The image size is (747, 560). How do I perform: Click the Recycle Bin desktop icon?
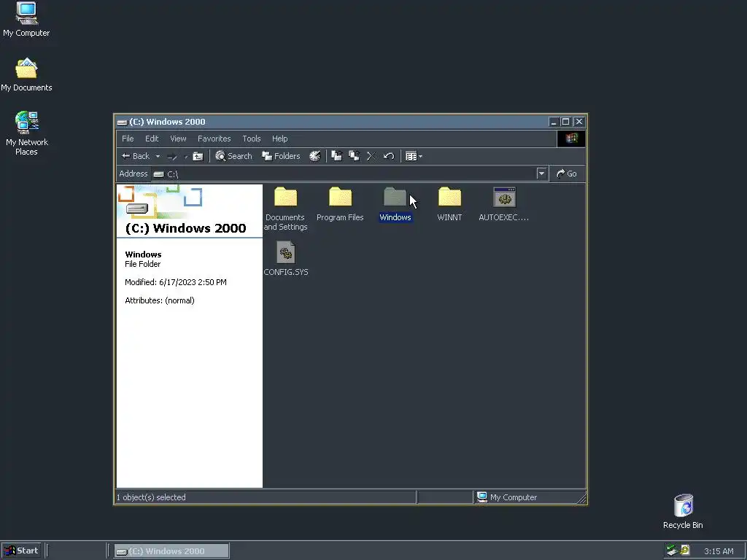pyautogui.click(x=683, y=511)
